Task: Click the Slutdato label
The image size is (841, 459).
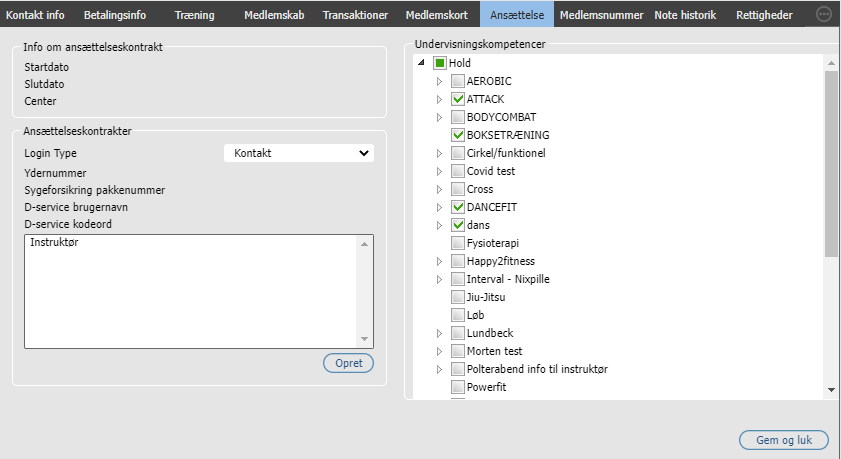Action: point(44,84)
